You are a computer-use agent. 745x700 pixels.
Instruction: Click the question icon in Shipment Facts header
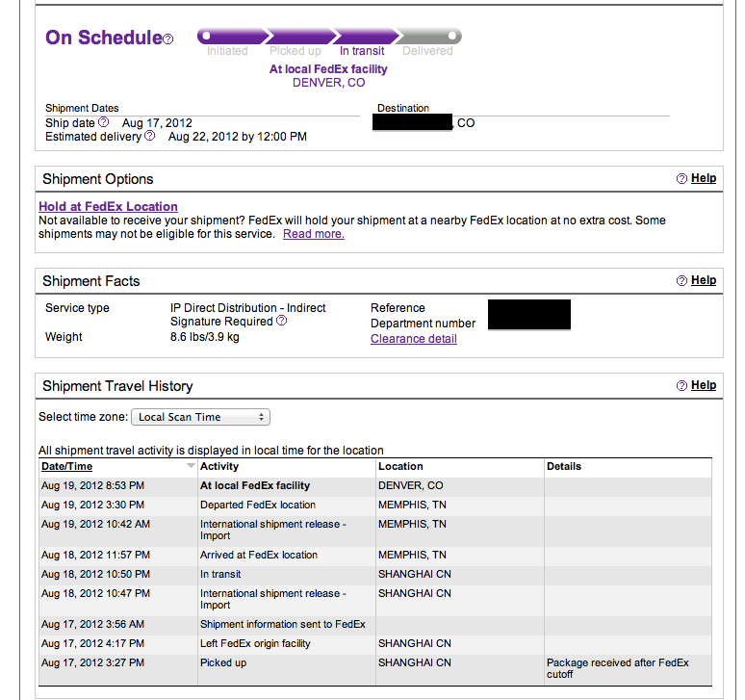(x=681, y=281)
